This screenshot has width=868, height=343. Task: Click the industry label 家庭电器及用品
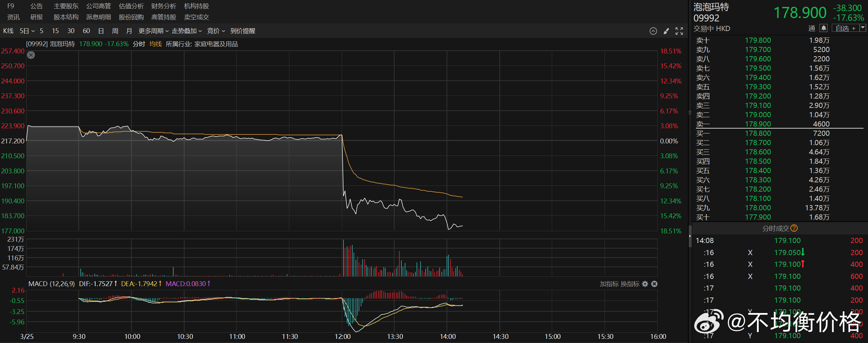tap(216, 44)
